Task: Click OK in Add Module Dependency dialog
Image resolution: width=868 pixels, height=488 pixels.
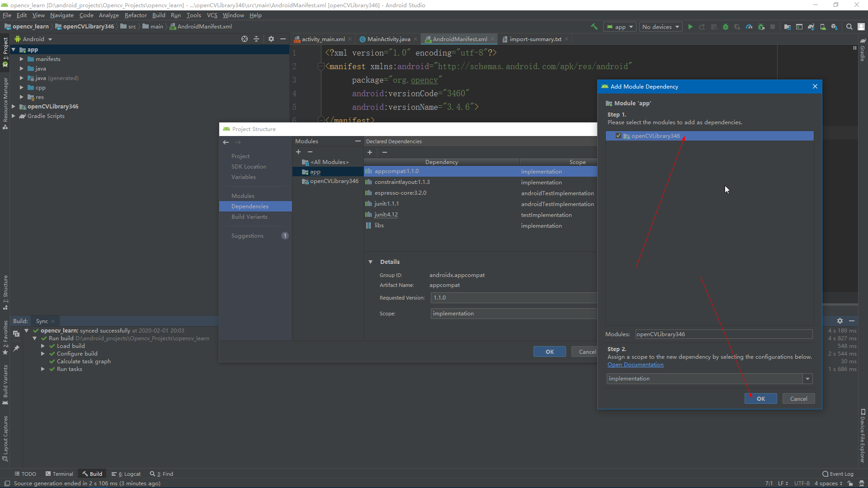Action: [x=760, y=399]
